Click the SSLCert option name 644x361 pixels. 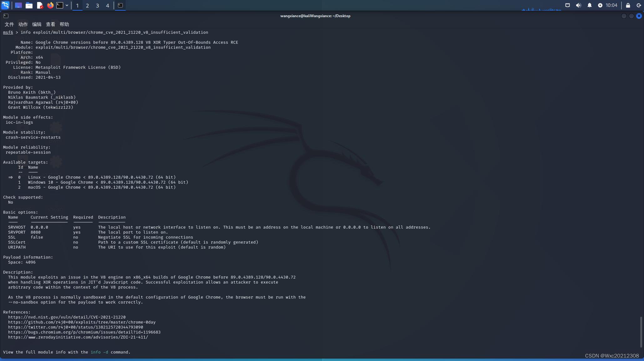[17, 242]
